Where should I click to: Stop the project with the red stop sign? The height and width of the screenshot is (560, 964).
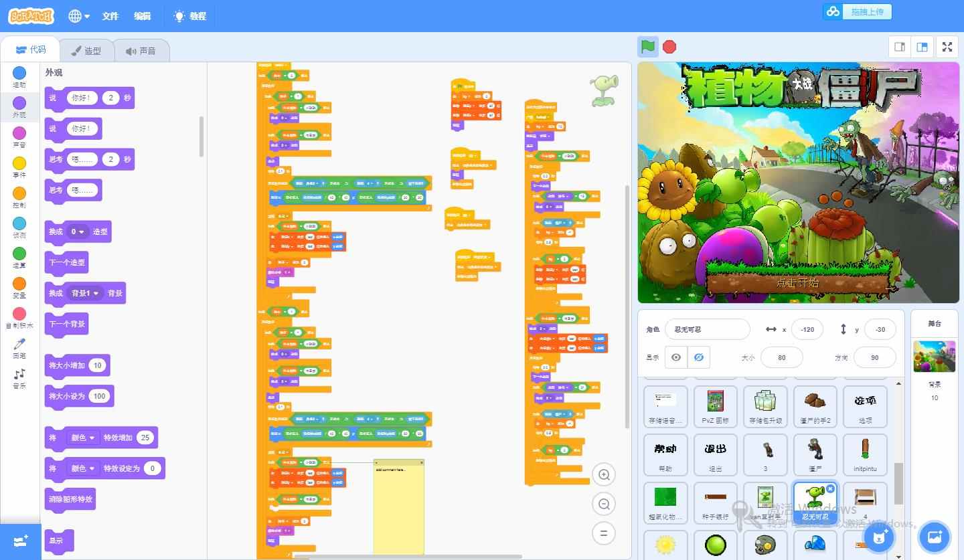(x=669, y=47)
